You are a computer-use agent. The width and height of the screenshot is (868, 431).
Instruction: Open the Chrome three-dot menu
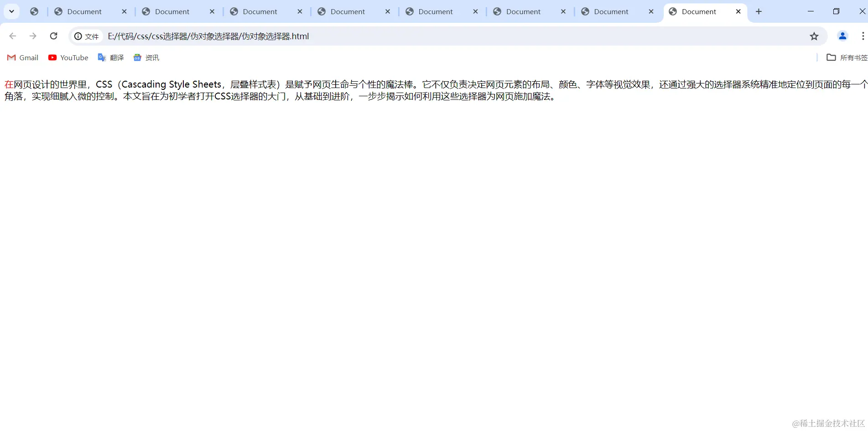coord(863,36)
